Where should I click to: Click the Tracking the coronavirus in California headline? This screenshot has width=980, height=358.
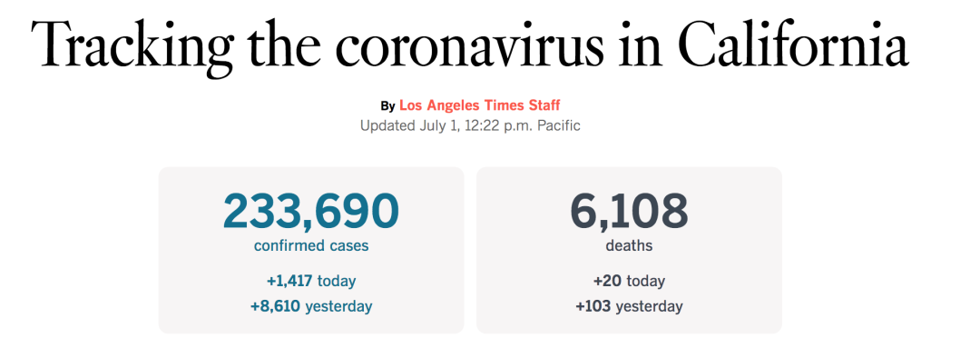(x=469, y=45)
